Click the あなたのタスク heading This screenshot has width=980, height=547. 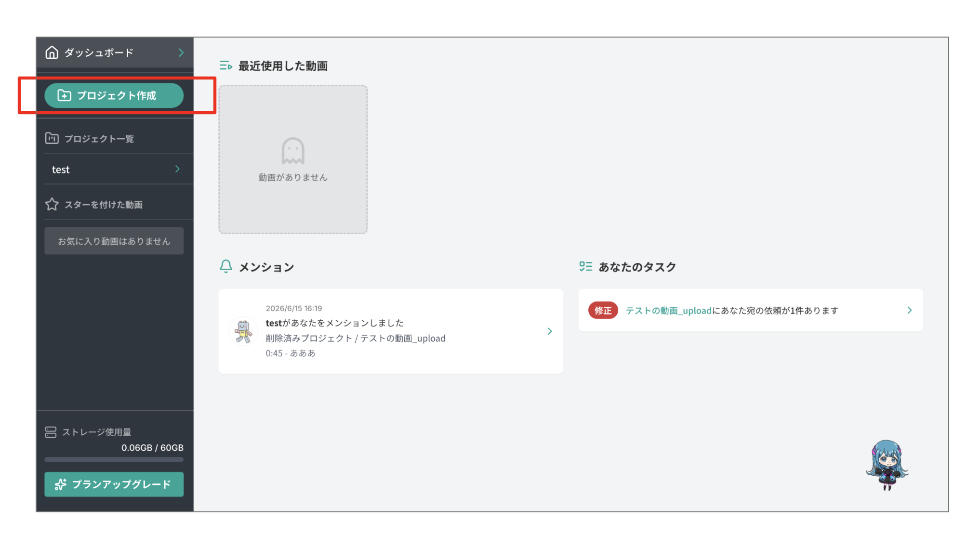(x=637, y=267)
